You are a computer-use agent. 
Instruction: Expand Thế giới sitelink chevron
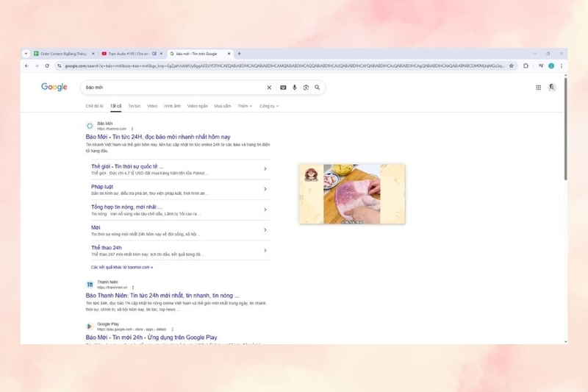[x=265, y=169]
